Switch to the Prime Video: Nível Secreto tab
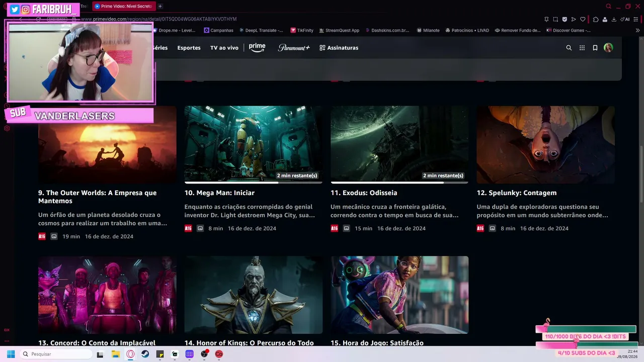The height and width of the screenshot is (362, 644). [123, 6]
